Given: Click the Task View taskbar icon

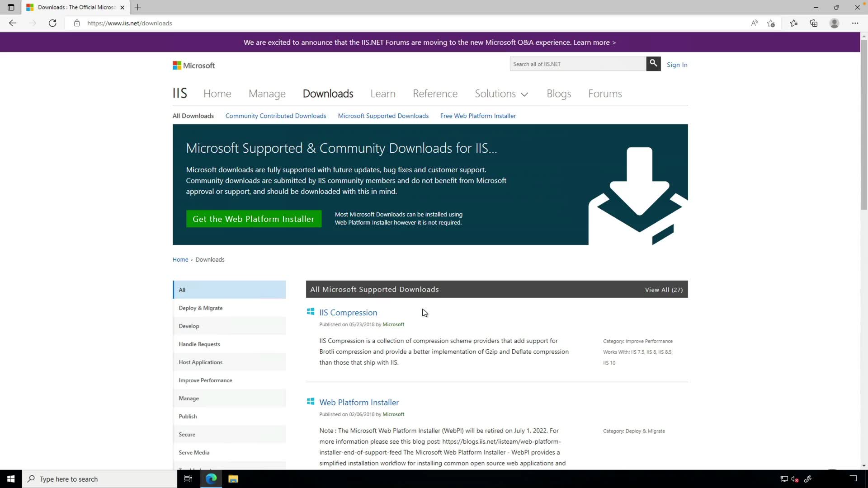Looking at the screenshot, I should pyautogui.click(x=188, y=479).
